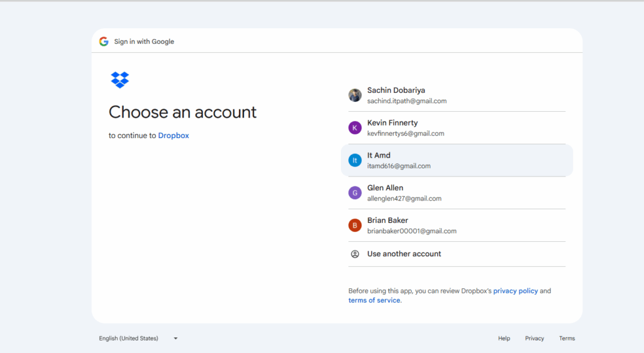Click Brian Baker's red B avatar
Screen dimensions: 644x353
coord(355,225)
